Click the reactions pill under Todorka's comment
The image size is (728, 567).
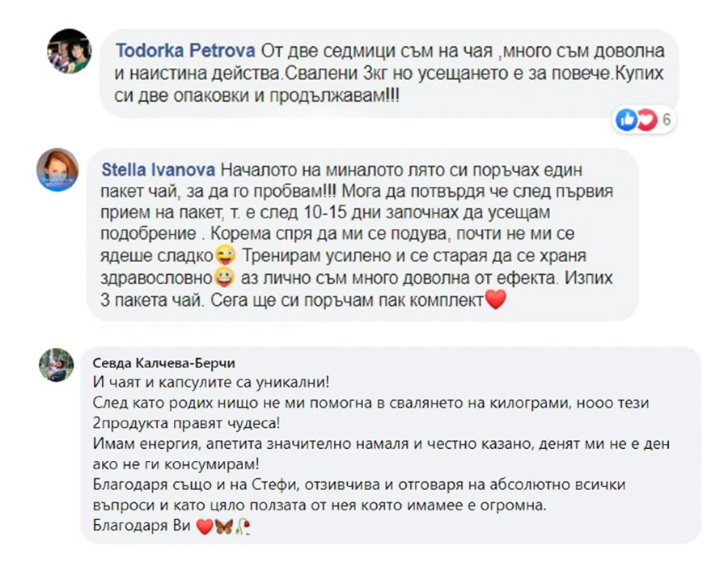[x=644, y=121]
